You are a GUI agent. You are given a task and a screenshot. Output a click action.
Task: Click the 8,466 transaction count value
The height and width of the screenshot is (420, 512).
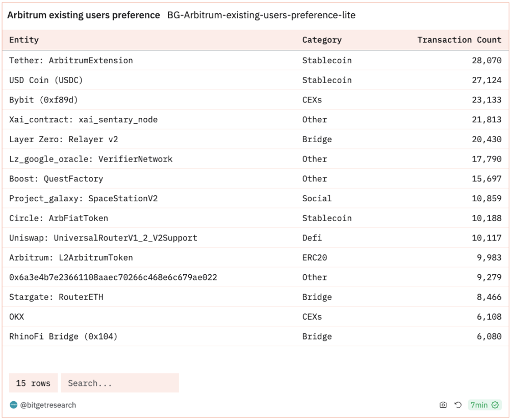tap(489, 297)
